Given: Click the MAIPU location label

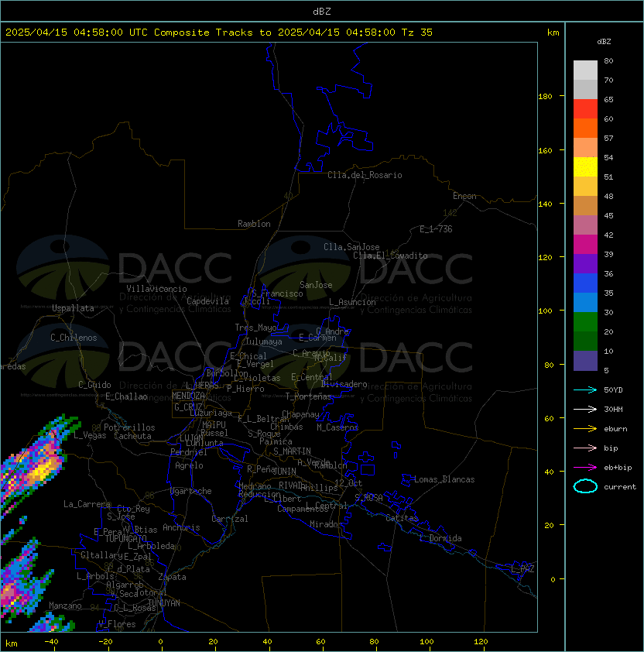Looking at the screenshot, I should 214,425.
